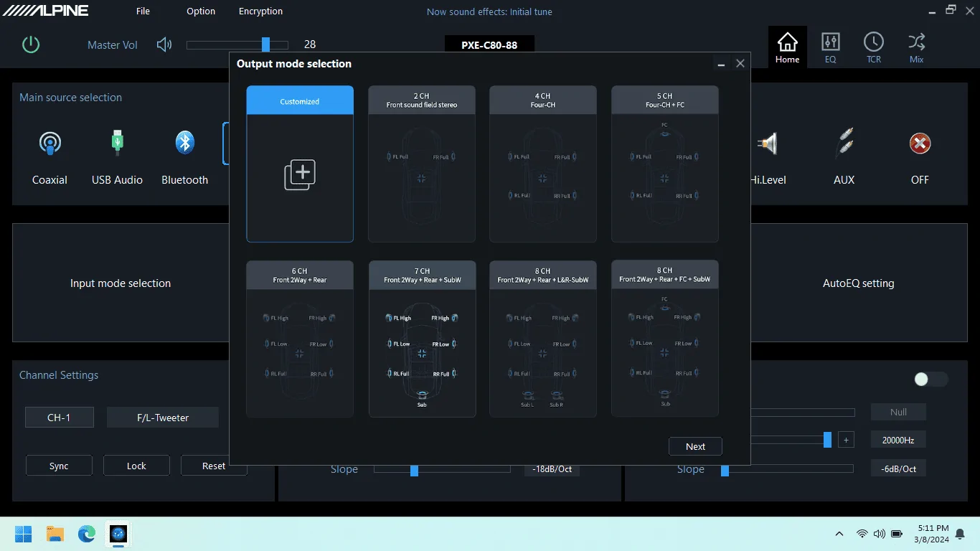Open the File menu

[143, 11]
